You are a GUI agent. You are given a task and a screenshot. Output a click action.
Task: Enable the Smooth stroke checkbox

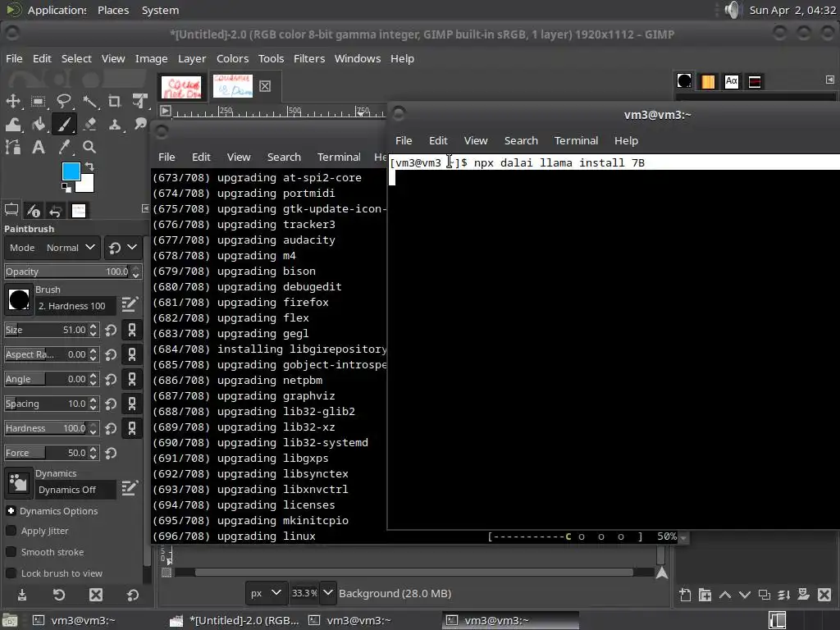click(11, 552)
